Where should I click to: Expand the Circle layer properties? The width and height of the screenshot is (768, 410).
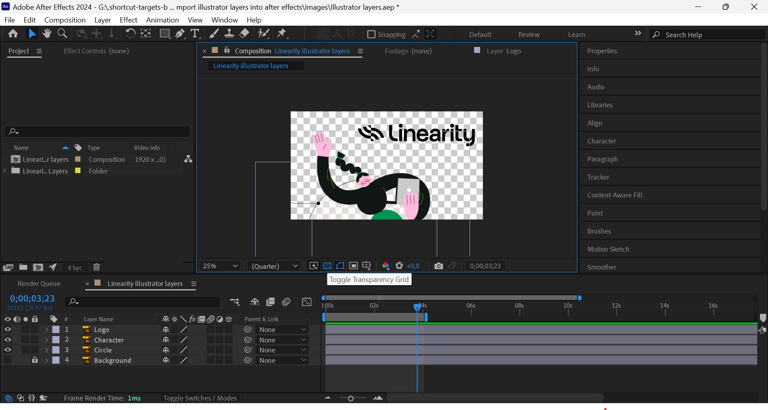tap(47, 350)
